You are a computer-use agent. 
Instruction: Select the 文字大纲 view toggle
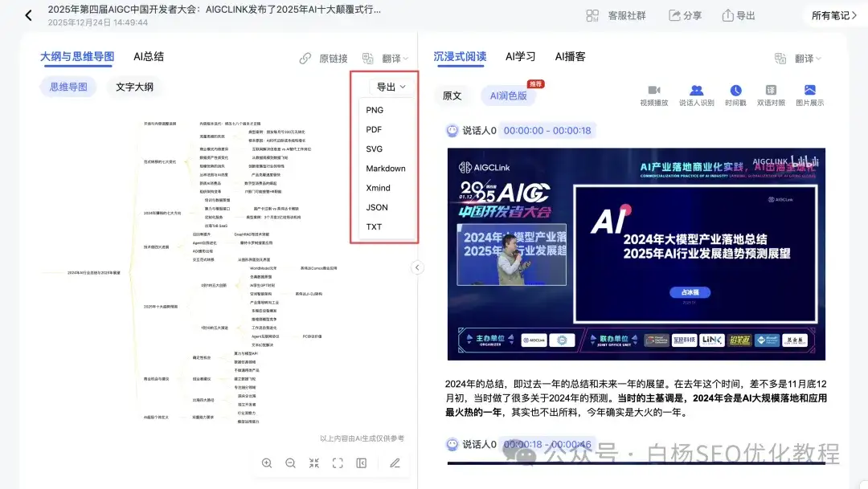click(x=134, y=87)
